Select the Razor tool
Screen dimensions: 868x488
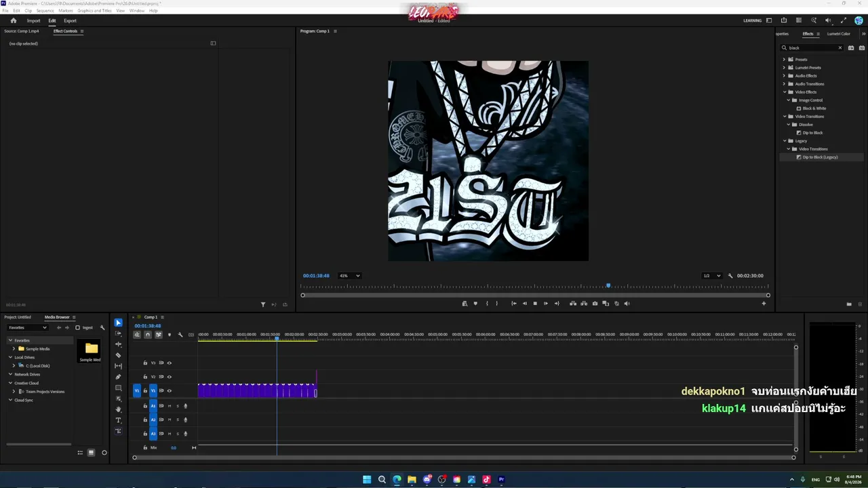(x=118, y=355)
